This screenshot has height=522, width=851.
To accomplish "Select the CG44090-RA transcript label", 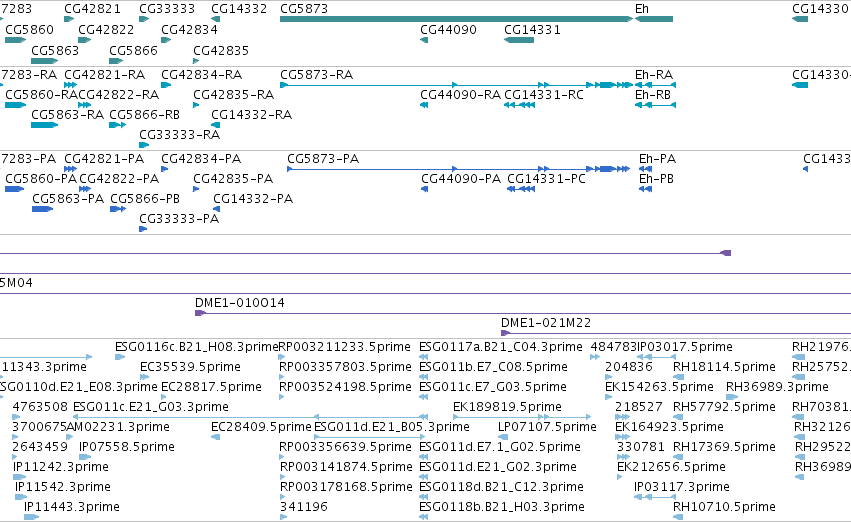I will point(461,95).
